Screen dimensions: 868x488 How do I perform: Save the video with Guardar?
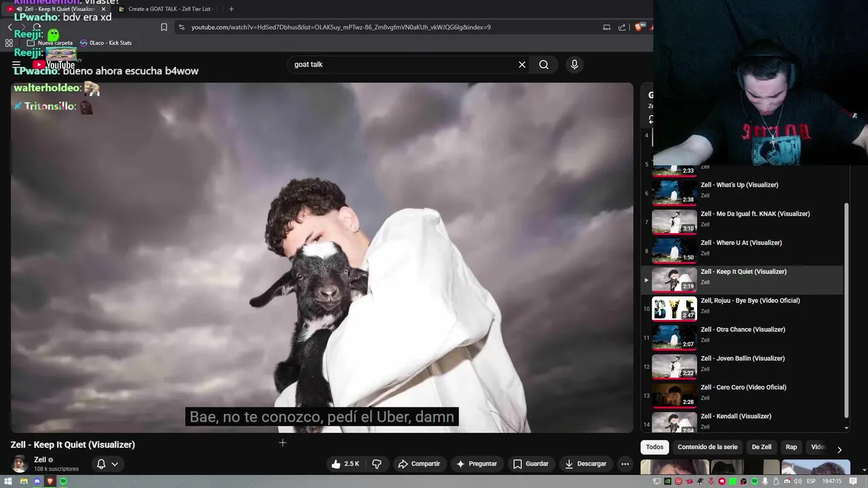[x=530, y=464]
